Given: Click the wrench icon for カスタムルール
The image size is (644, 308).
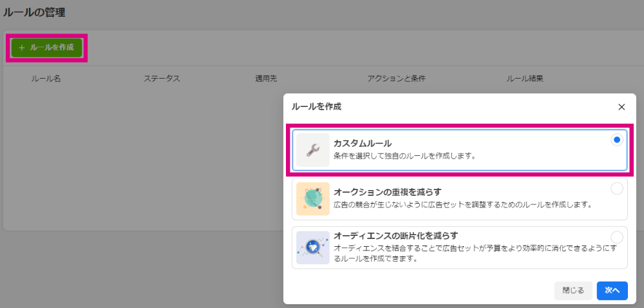Looking at the screenshot, I should pos(312,150).
